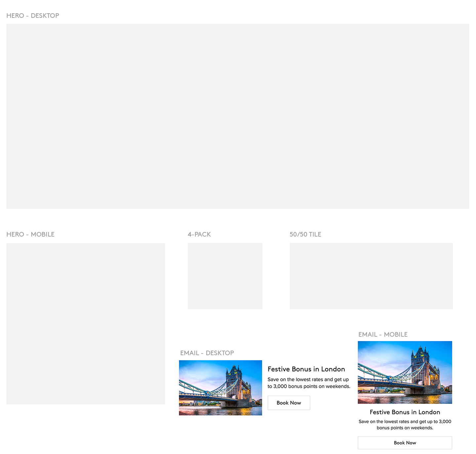This screenshot has width=476, height=454.
Task: Select the 4-PACK label text
Action: 199,234
